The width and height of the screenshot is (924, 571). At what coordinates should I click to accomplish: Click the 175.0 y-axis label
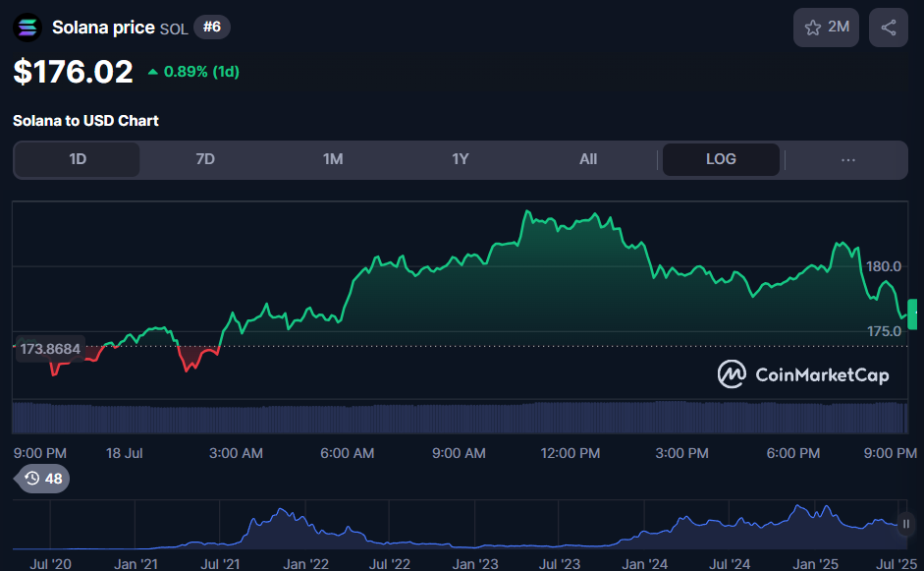point(884,331)
